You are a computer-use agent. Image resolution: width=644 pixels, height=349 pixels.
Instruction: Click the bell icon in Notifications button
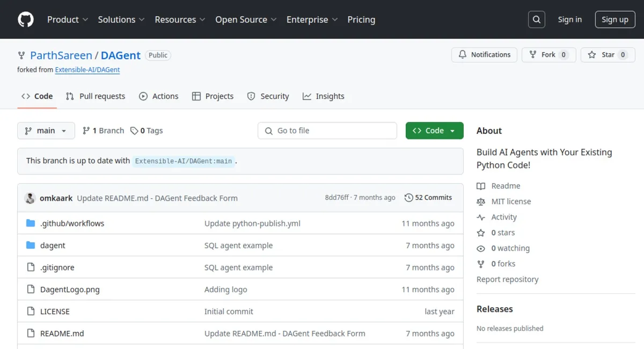463,55
